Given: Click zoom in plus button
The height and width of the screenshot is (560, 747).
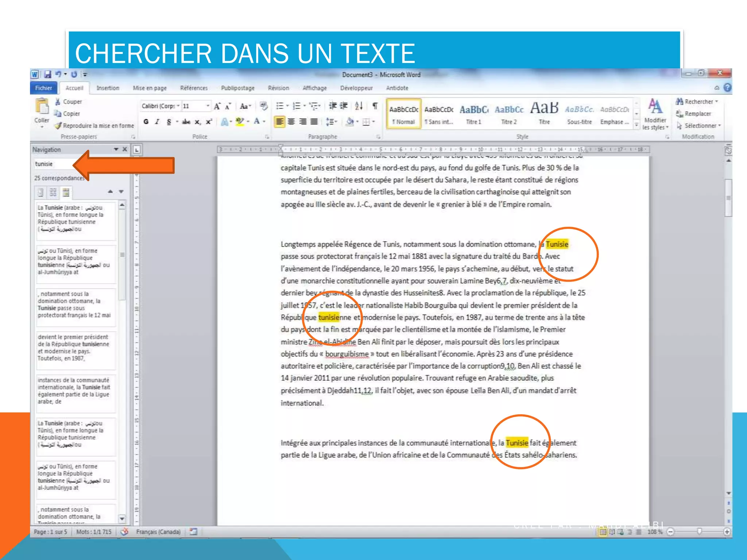Looking at the screenshot, I should point(727,532).
